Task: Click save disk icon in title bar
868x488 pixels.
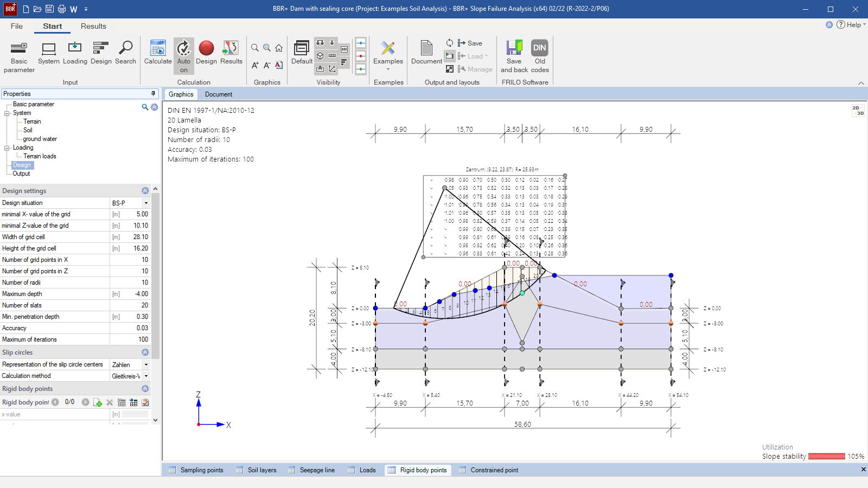Action: (49, 9)
